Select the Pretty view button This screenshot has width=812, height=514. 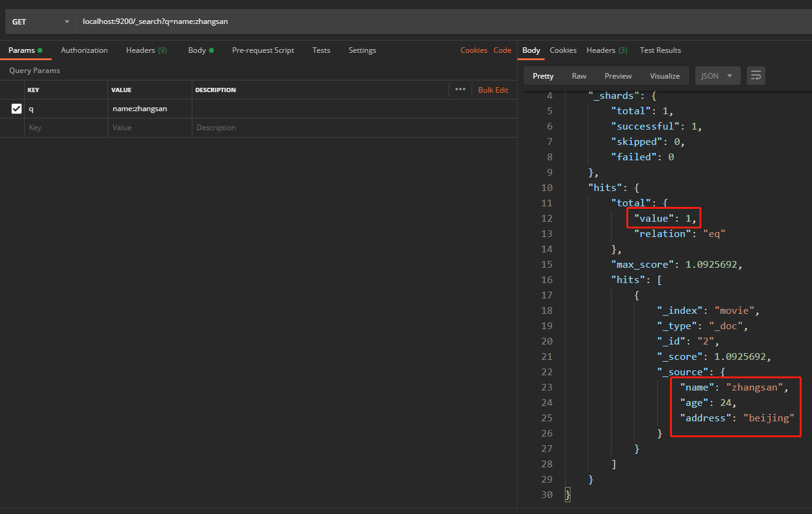click(x=543, y=76)
